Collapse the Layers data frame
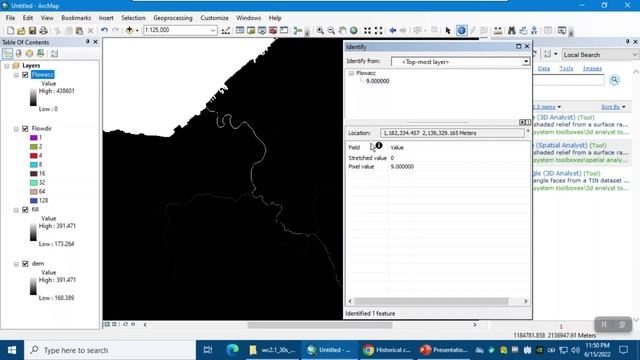 pyautogui.click(x=7, y=66)
